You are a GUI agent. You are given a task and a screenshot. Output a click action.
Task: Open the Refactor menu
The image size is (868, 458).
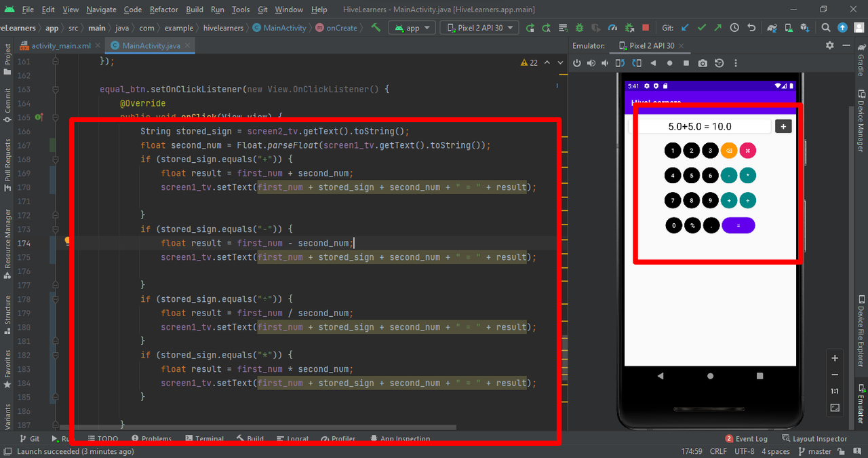(163, 9)
